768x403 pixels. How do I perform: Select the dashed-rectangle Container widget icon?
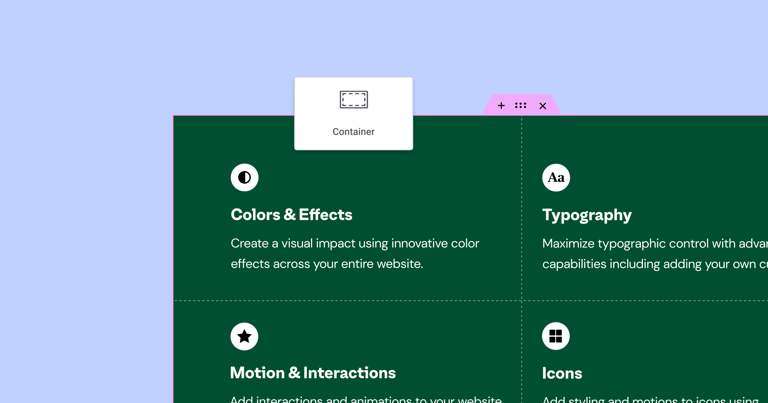354,100
